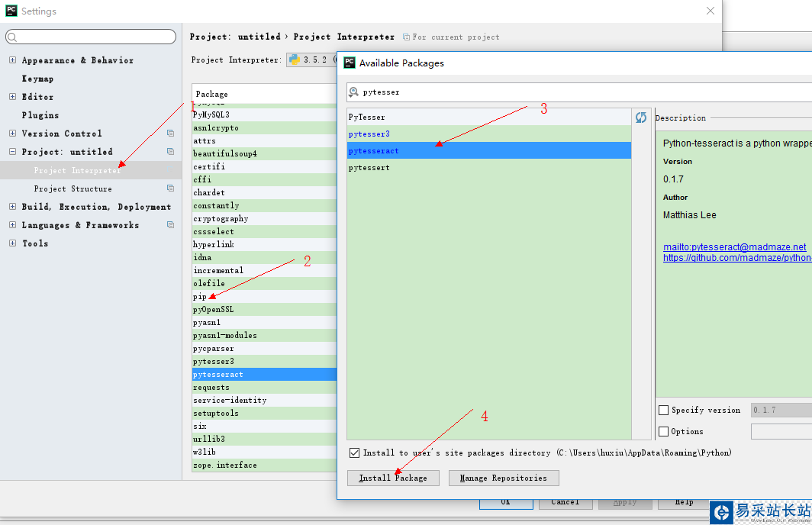The width and height of the screenshot is (812, 525).
Task: Enable the Options checkbox
Action: pyautogui.click(x=663, y=431)
